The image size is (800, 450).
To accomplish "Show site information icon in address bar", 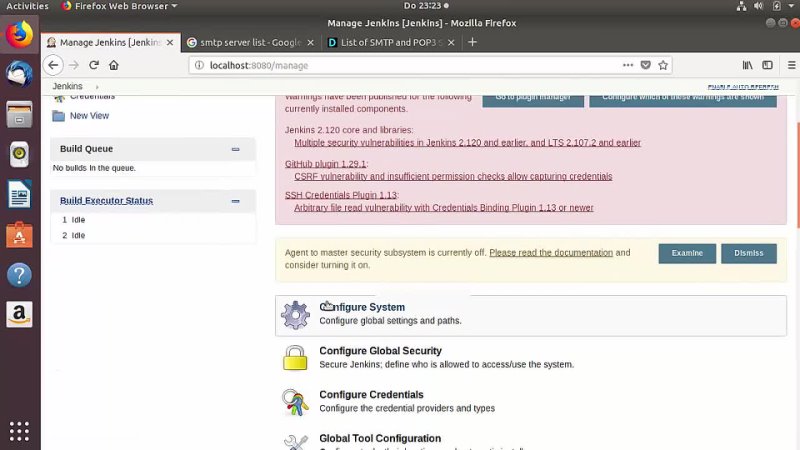I will (199, 65).
